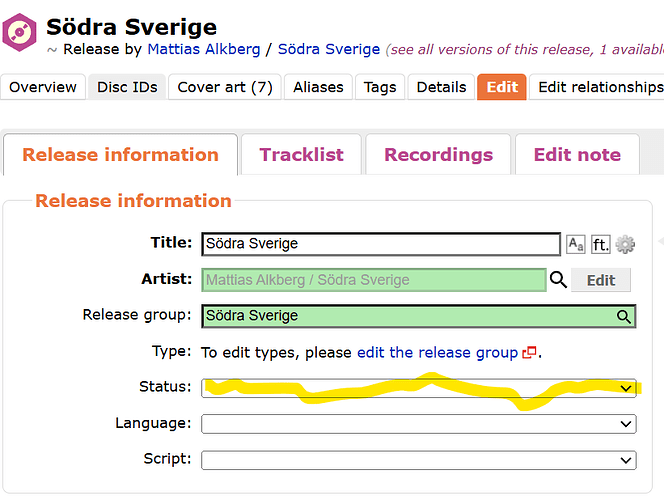Open the Mattias Alkberg artist link
This screenshot has height=500, width=664.
204,49
